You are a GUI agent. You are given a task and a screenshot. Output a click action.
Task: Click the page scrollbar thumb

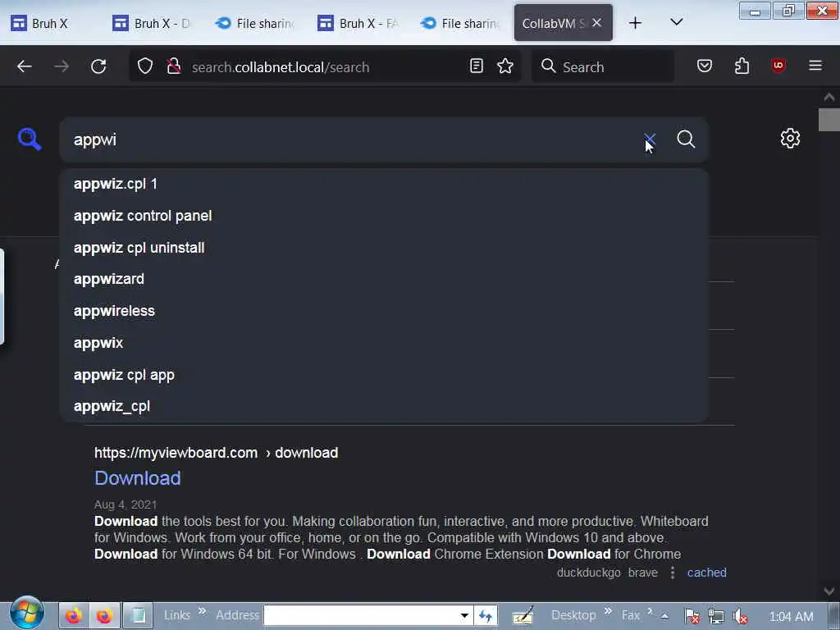[829, 120]
